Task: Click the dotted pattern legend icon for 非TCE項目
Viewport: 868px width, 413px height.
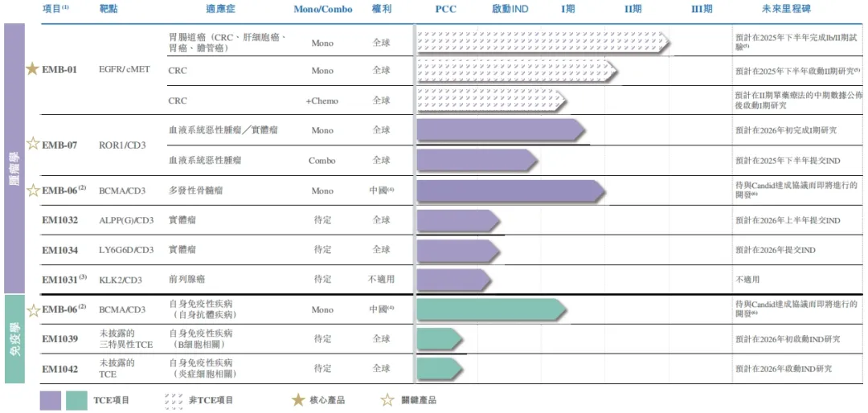Action: (174, 401)
